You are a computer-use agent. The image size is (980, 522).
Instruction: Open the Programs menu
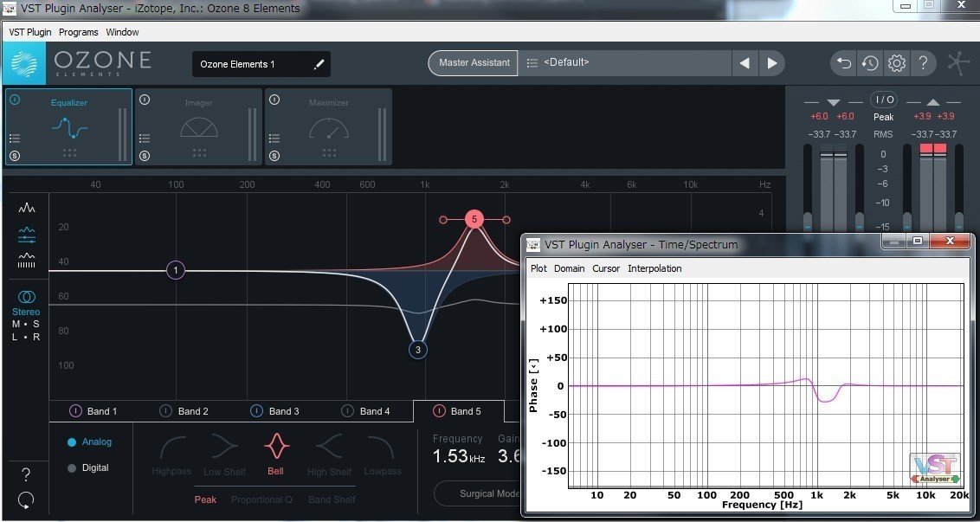coord(78,32)
